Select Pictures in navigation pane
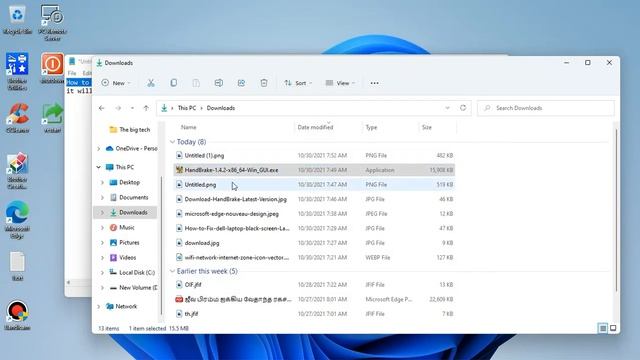Viewport: 640px width, 360px height. [x=124, y=243]
